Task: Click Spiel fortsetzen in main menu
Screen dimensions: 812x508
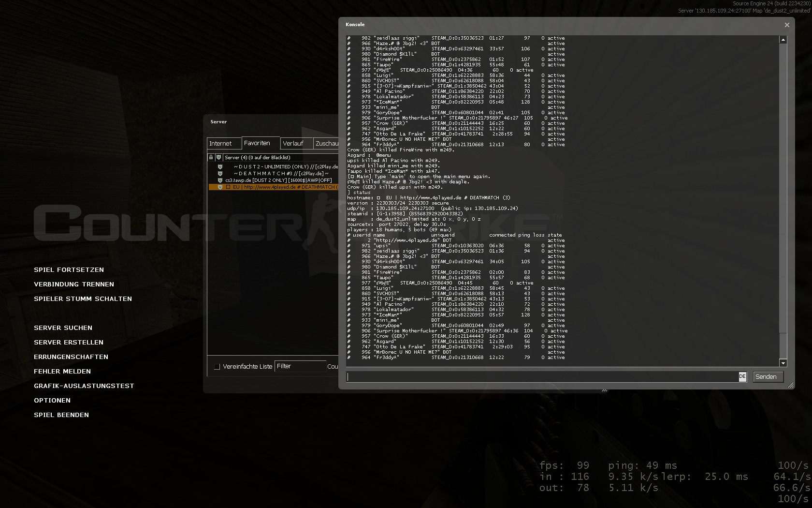Action: point(69,270)
